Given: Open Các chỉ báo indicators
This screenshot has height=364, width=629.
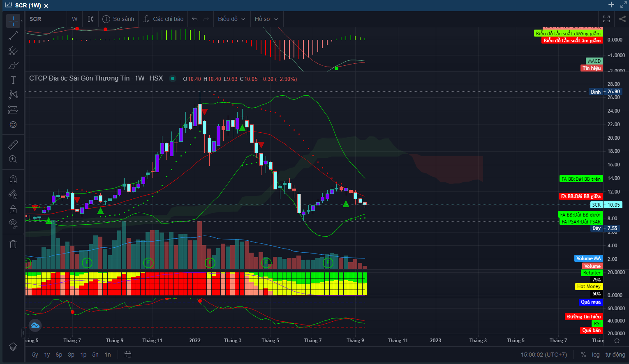Looking at the screenshot, I should (x=163, y=19).
